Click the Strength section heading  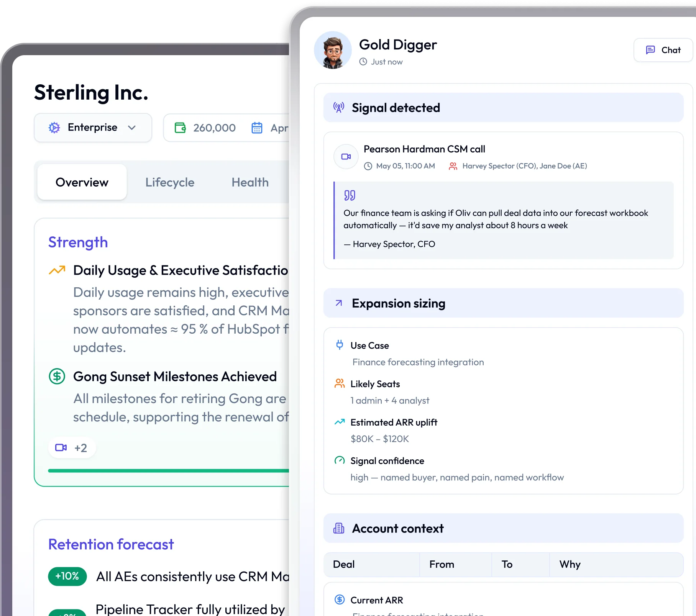(78, 242)
